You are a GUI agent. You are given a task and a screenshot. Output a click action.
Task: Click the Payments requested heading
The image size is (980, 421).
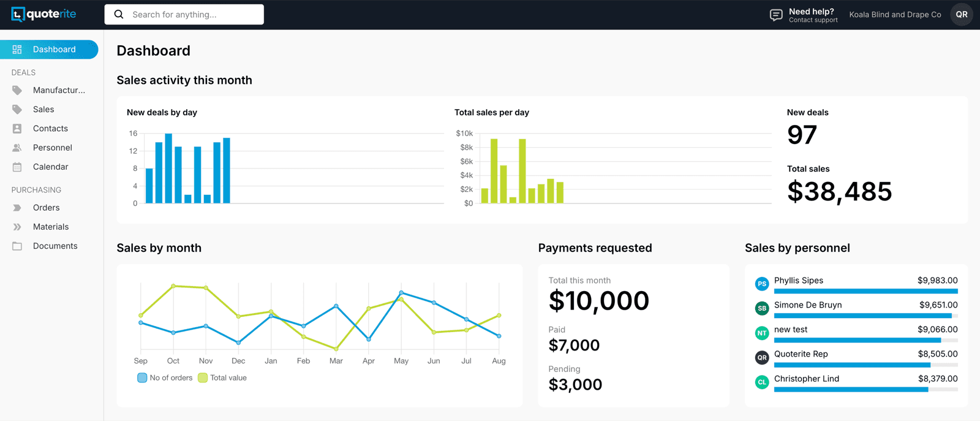tap(595, 248)
